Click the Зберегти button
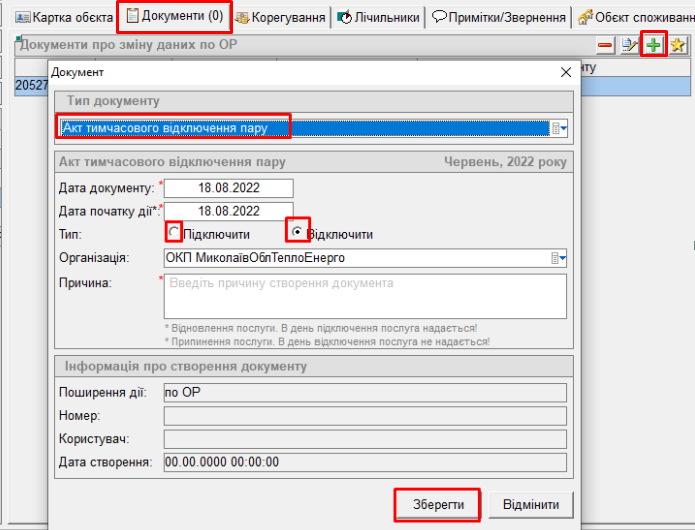 click(x=438, y=504)
